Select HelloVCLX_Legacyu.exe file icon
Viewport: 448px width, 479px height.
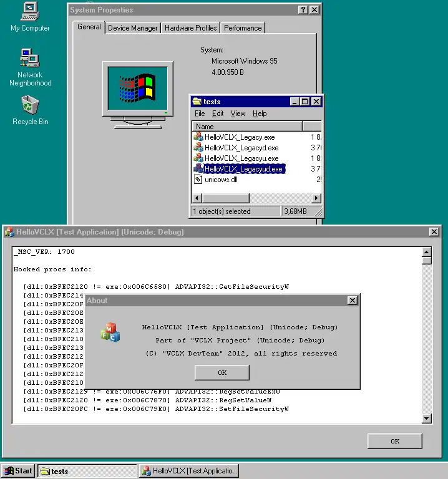(198, 158)
